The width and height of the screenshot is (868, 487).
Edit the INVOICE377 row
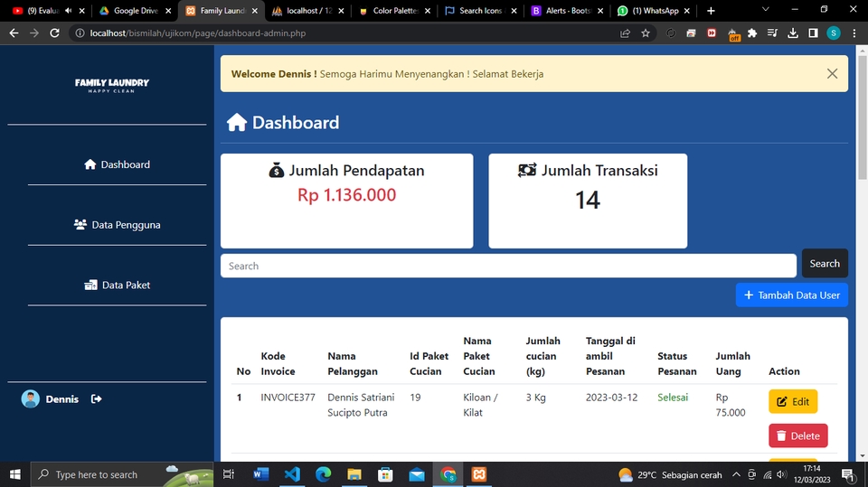(793, 402)
